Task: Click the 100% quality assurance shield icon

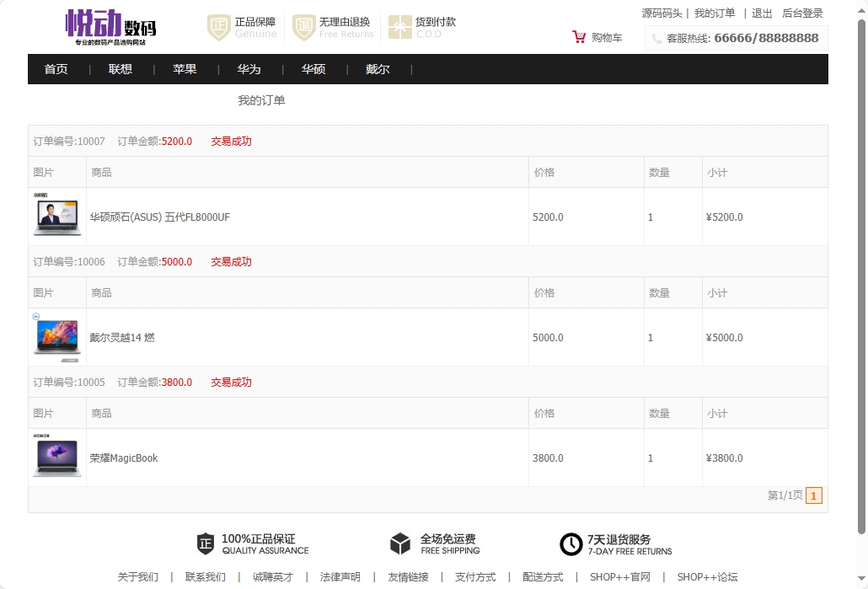Action: (206, 544)
